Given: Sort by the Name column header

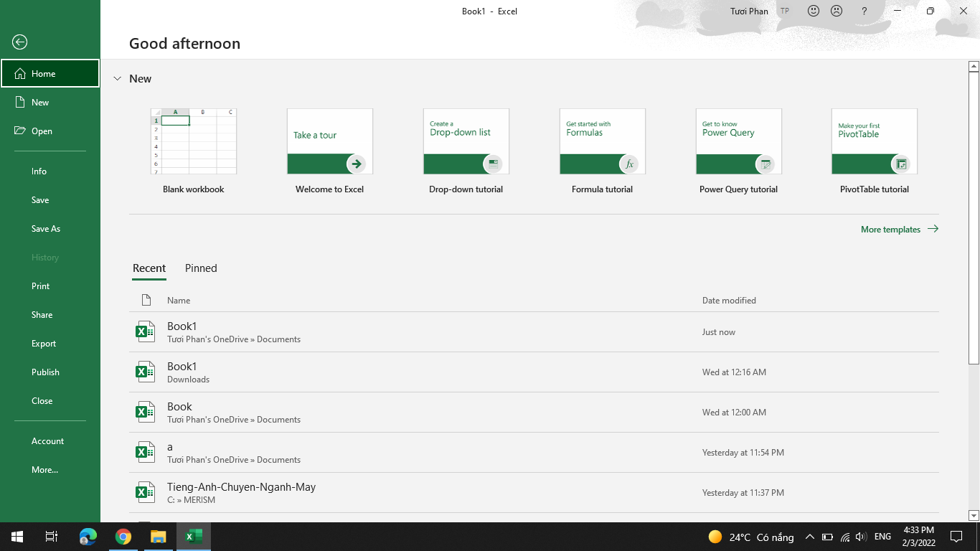Looking at the screenshot, I should coord(179,300).
